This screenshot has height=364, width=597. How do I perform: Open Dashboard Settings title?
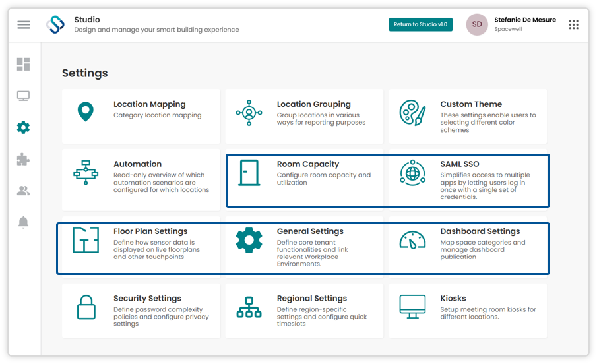point(480,231)
